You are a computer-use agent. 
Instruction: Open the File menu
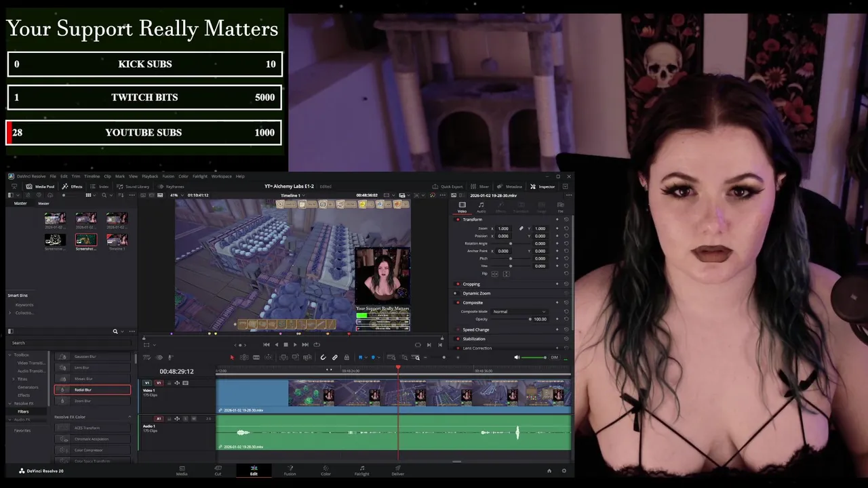(x=53, y=176)
